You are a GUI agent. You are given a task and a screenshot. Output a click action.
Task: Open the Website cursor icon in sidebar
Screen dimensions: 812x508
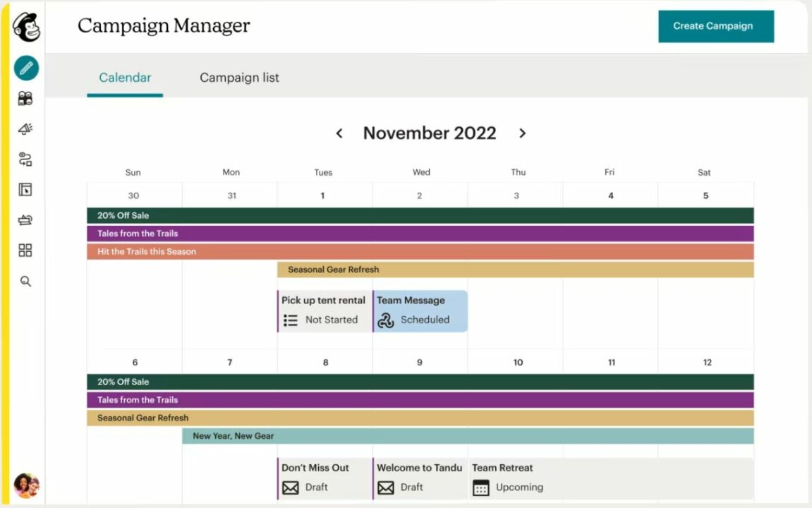pyautogui.click(x=25, y=190)
